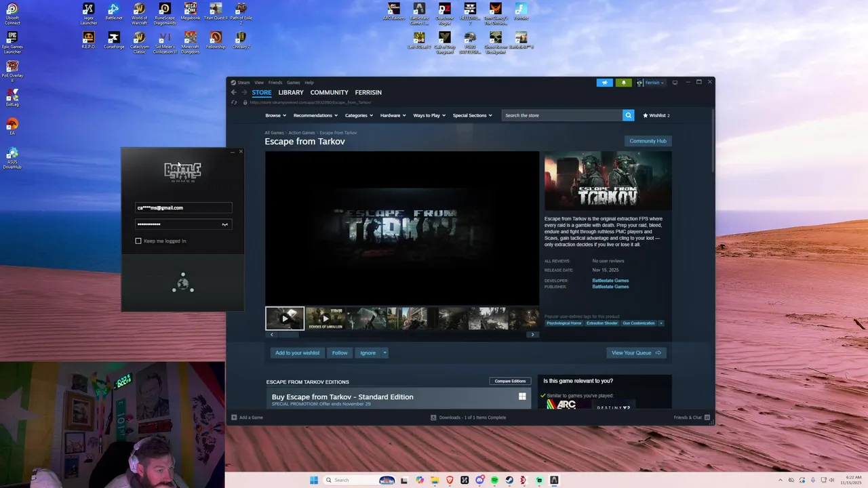Screen dimensions: 868x488
Task: Select the ExitLag desktop shortcut
Action: [x=12, y=98]
